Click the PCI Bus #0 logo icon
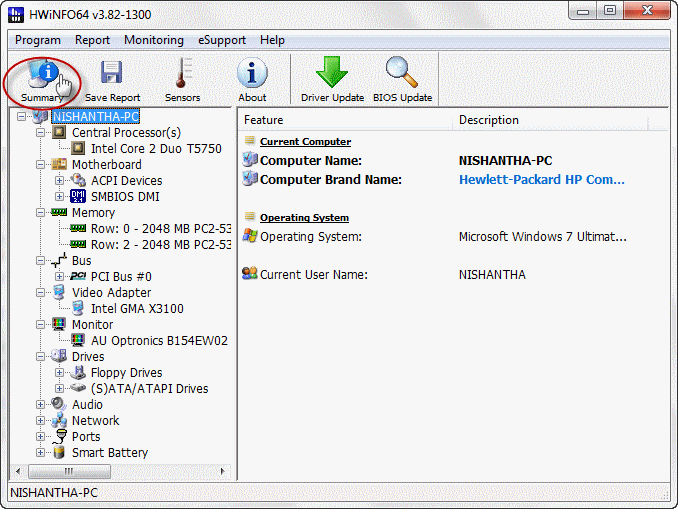This screenshot has width=678, height=509. pyautogui.click(x=78, y=276)
